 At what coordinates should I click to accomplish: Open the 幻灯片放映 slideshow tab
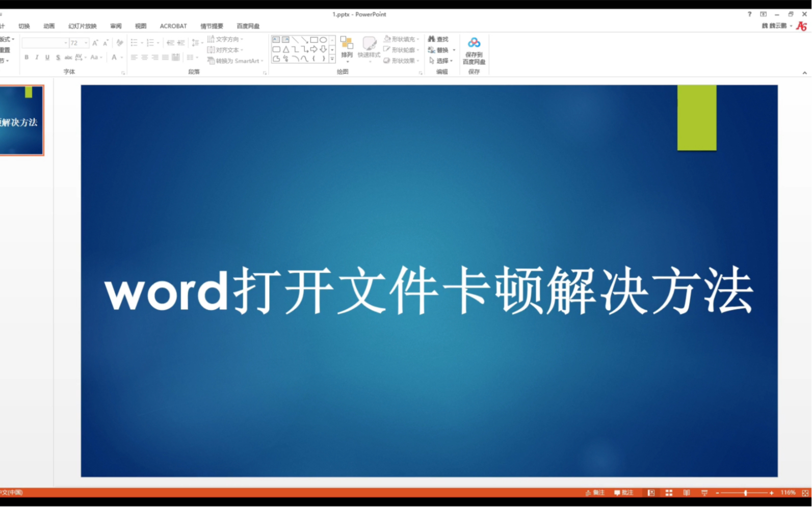[82, 26]
